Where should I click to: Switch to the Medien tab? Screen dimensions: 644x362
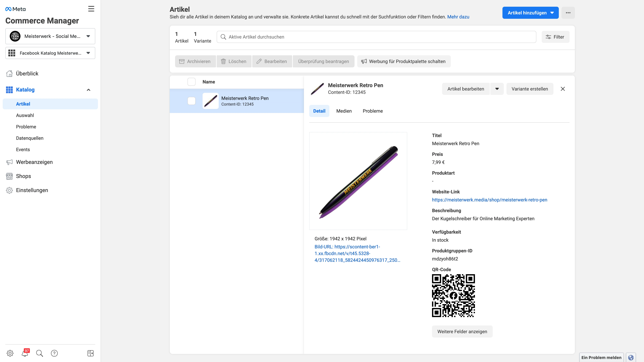(344, 111)
